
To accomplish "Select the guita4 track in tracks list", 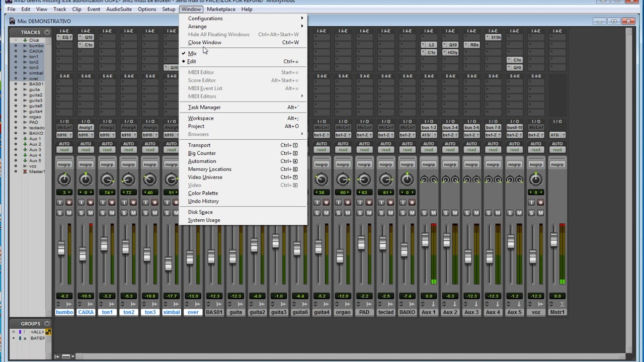I will pyautogui.click(x=35, y=111).
